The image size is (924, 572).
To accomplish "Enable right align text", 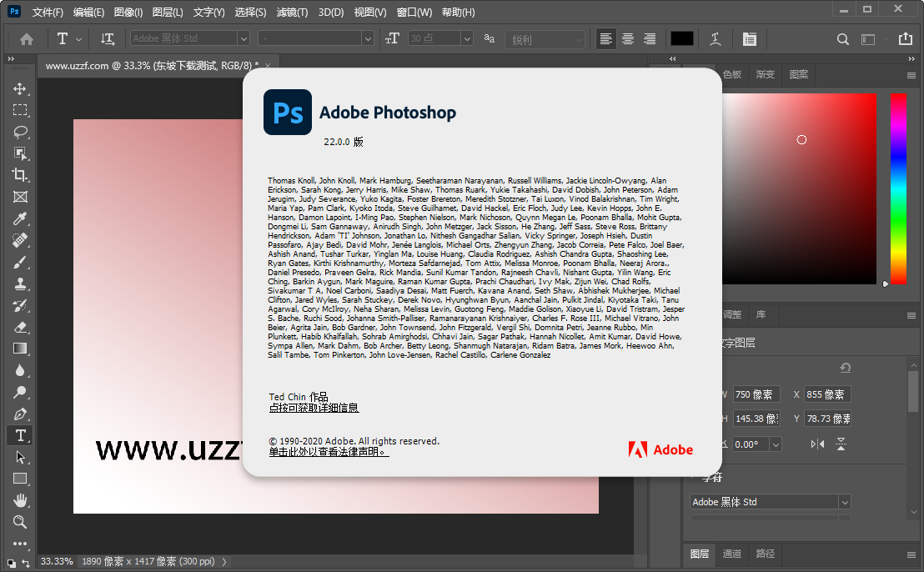I will point(650,39).
